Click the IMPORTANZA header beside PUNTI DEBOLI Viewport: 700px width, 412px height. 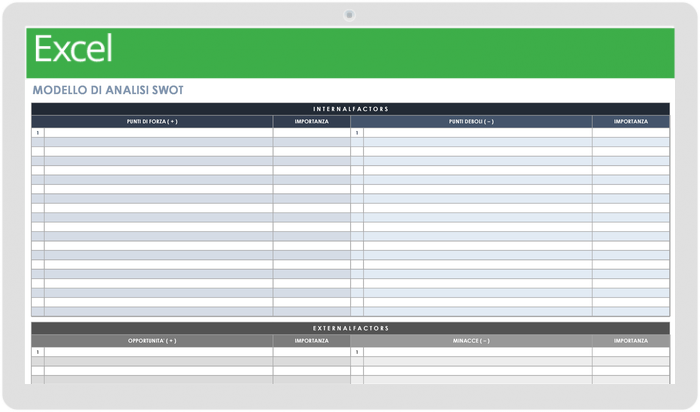tap(631, 121)
